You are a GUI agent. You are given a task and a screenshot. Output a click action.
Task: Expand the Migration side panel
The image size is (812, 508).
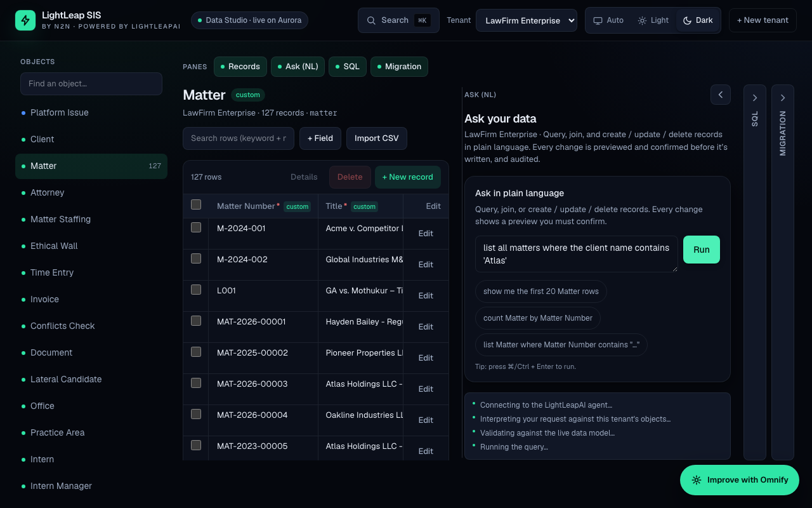783,272
